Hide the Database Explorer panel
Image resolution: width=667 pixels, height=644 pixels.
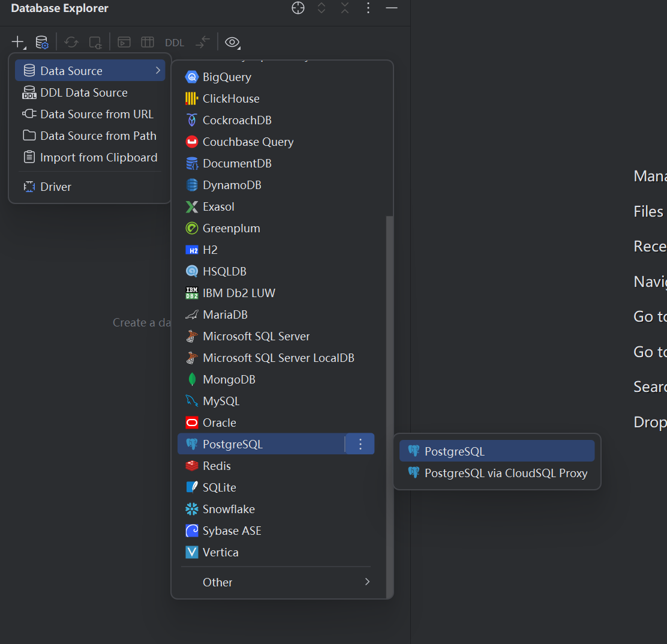coord(391,8)
